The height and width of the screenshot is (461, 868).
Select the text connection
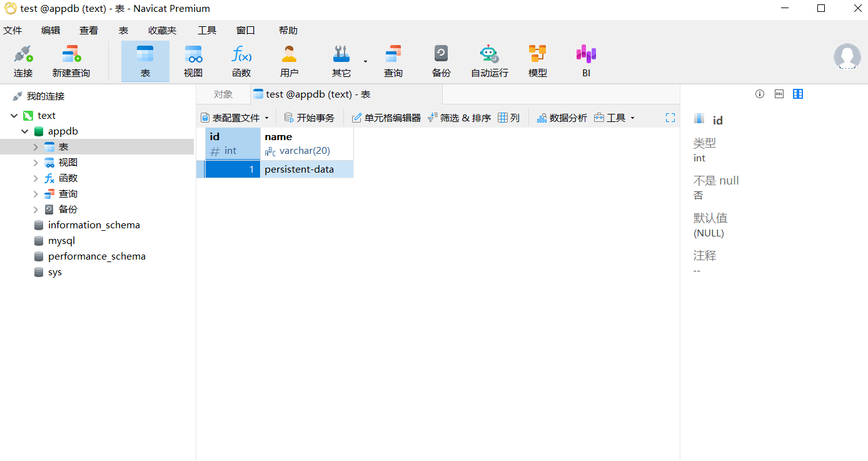click(x=46, y=116)
